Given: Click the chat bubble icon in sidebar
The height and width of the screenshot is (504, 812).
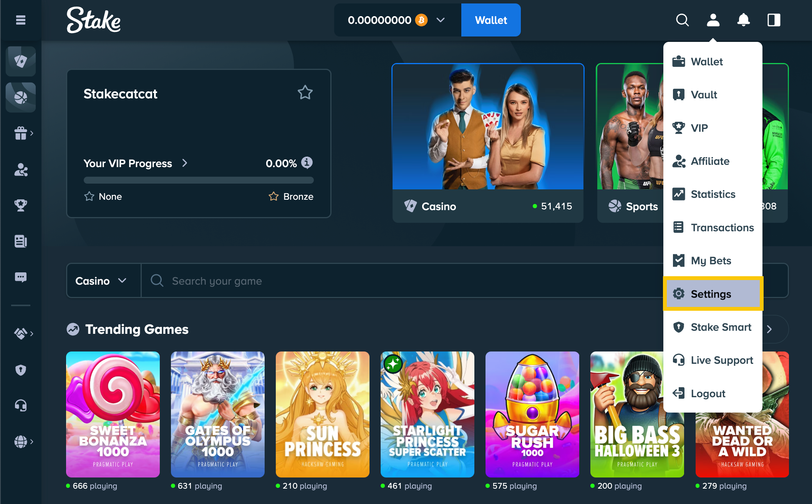Looking at the screenshot, I should tap(21, 277).
